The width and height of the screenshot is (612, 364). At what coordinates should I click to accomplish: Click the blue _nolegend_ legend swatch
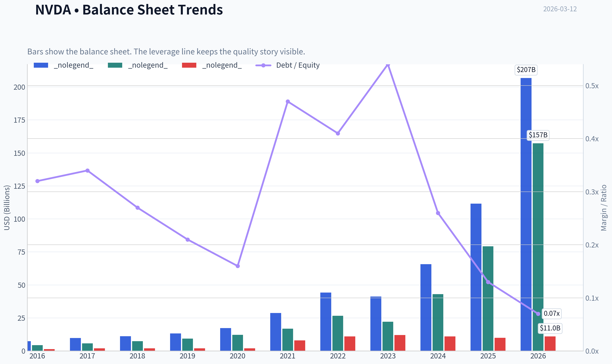(41, 65)
